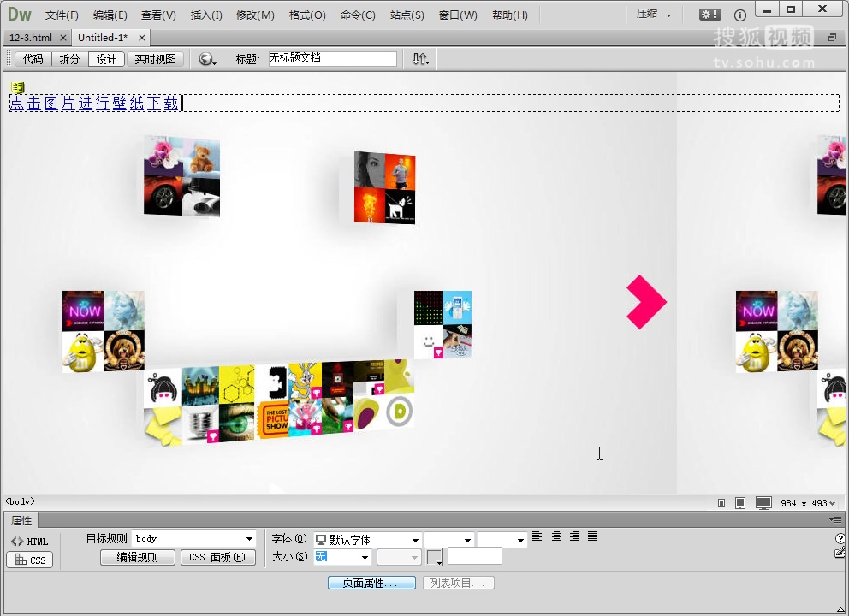Open the Properties panel options menu icon
The image size is (849, 616).
click(x=835, y=520)
